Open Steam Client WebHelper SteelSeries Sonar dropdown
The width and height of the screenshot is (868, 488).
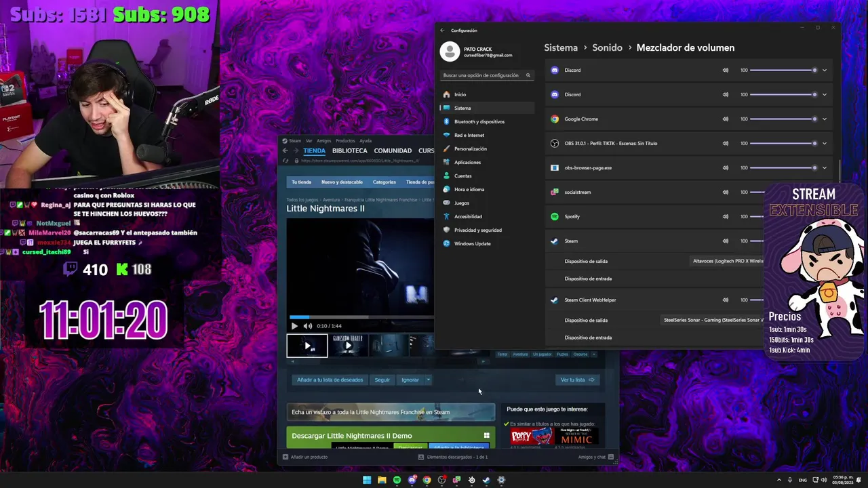712,320
